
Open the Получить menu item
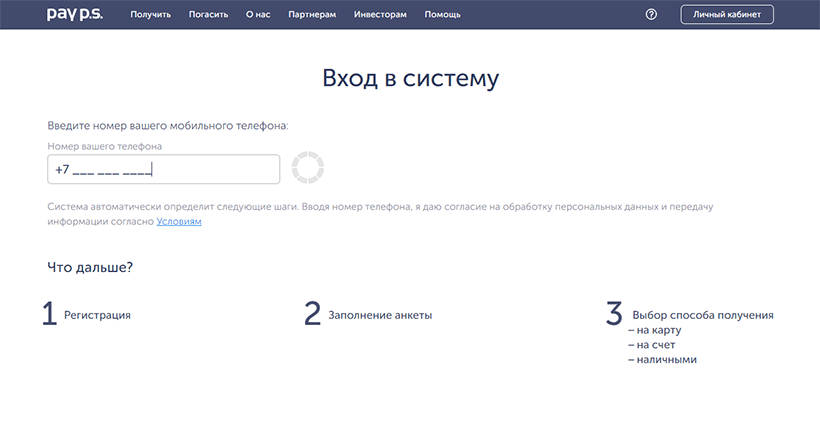coord(151,15)
